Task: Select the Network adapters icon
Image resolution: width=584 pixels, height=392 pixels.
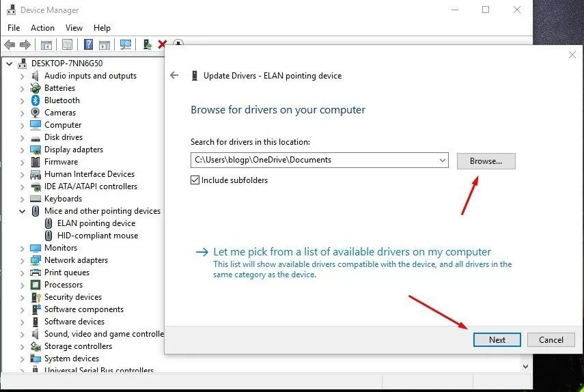Action: [36, 260]
